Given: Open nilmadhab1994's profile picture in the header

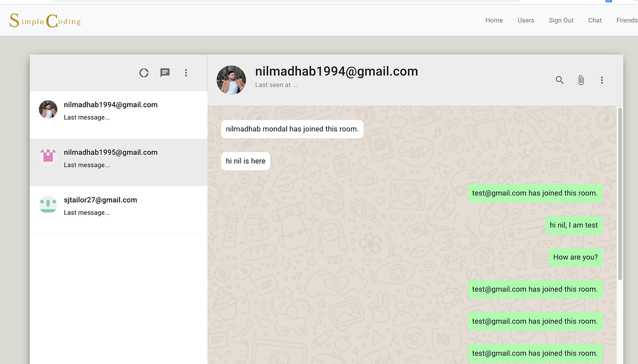Looking at the screenshot, I should point(231,80).
